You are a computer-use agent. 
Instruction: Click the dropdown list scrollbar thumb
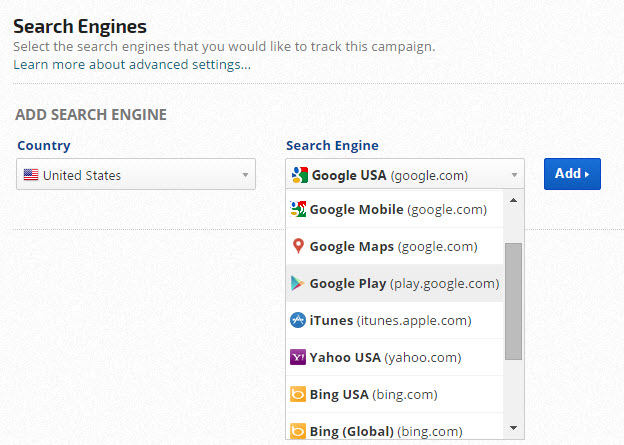pos(514,300)
